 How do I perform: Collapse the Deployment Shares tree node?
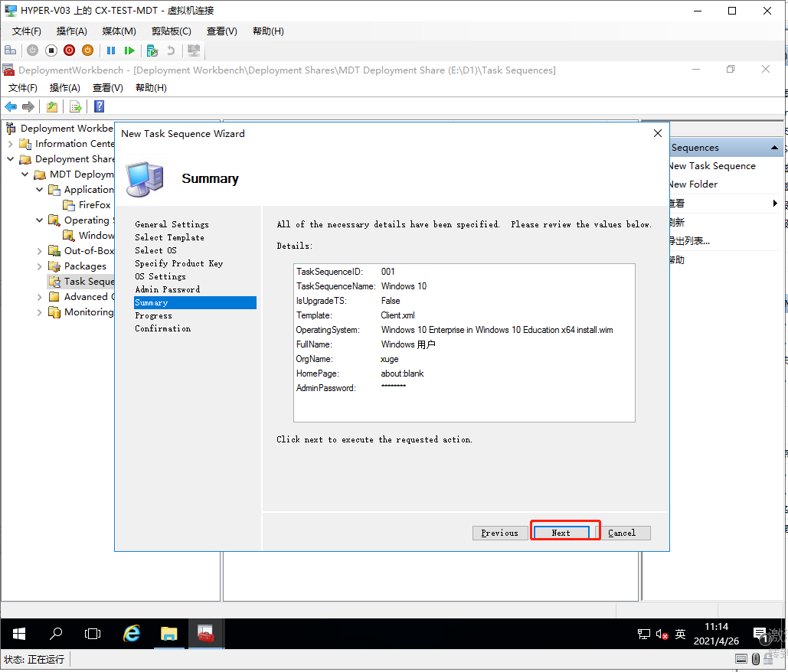pyautogui.click(x=11, y=158)
